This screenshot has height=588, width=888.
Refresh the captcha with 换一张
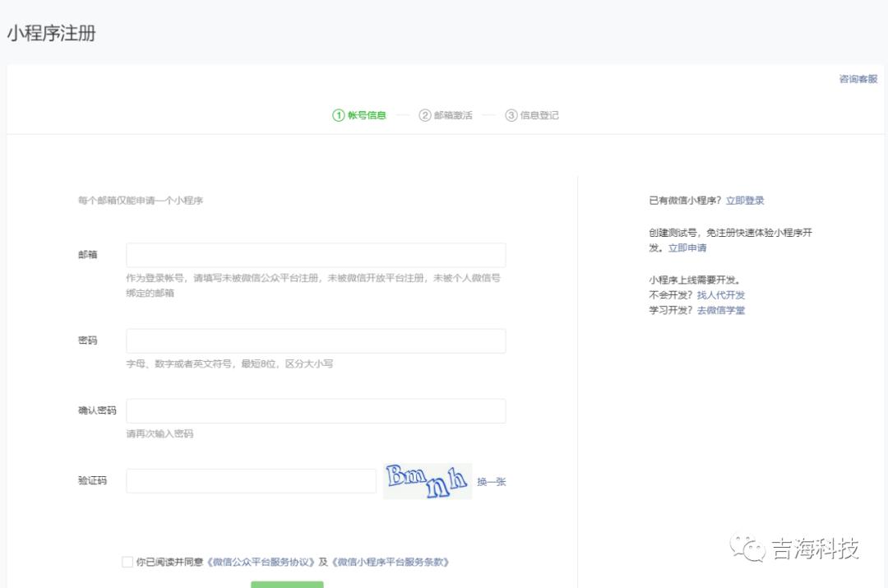tap(493, 481)
